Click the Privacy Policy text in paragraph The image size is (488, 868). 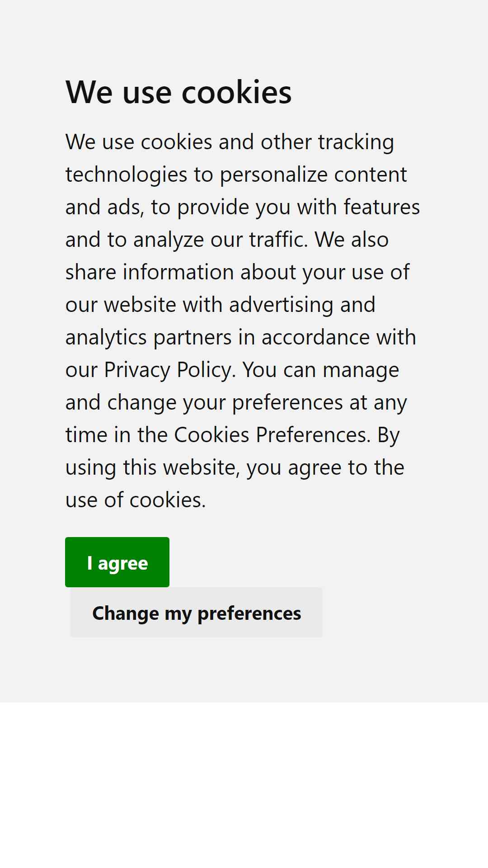coord(168,370)
